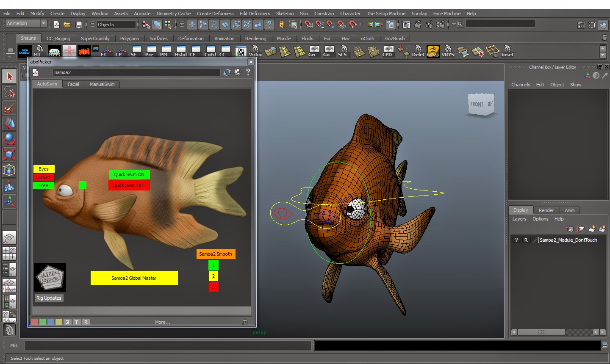
Task: Expand the input line operations dropdown arrow
Action: point(453,24)
